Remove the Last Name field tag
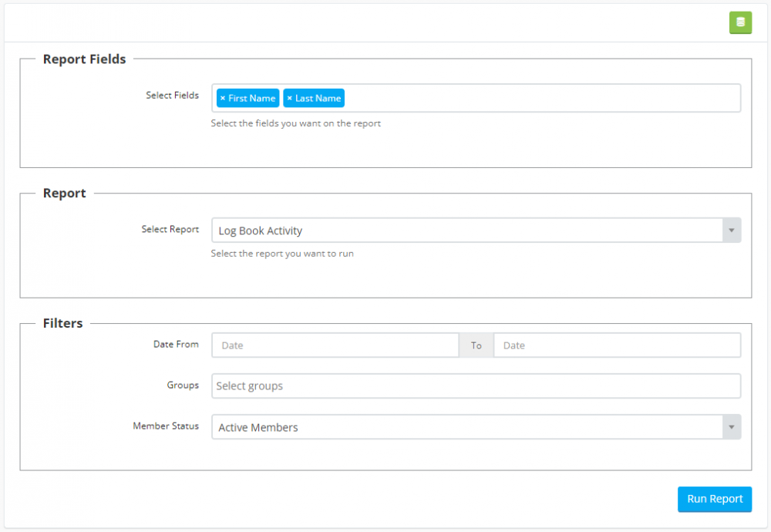The height and width of the screenshot is (532, 771). [x=289, y=99]
